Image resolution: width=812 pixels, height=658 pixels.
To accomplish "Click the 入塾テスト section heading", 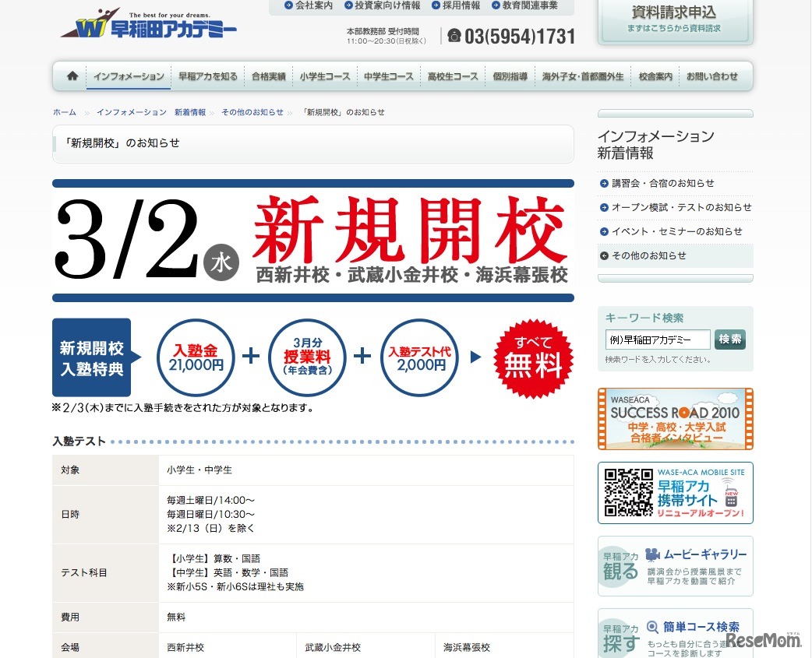I will point(79,442).
